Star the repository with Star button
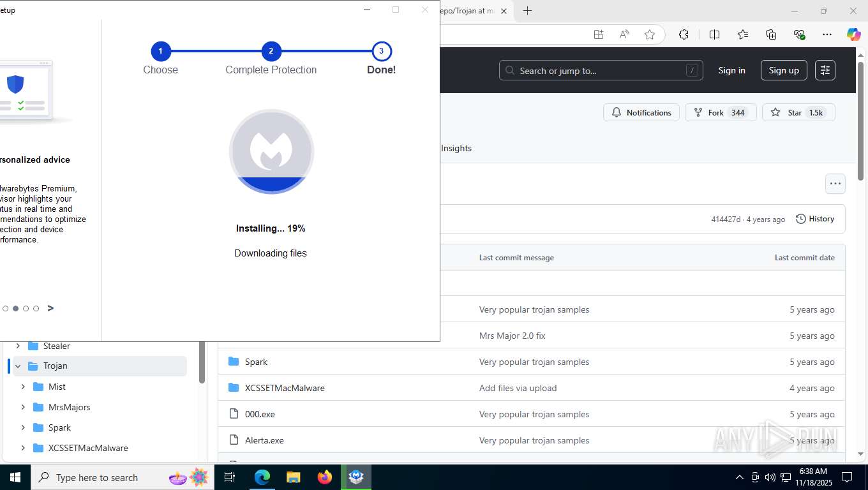Image resolution: width=868 pixels, height=490 pixels. click(798, 112)
